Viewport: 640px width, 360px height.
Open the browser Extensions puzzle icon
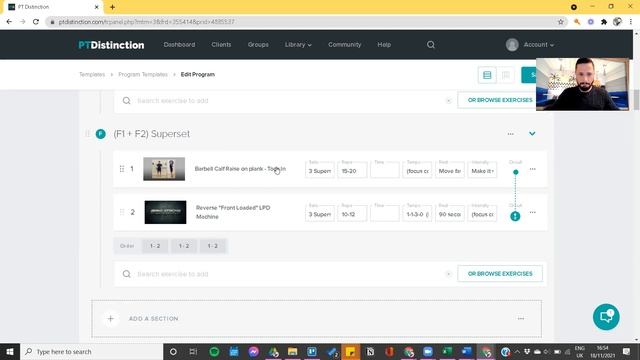click(604, 22)
